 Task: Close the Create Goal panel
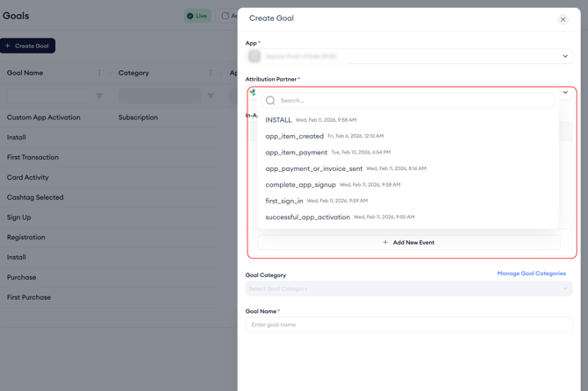coord(563,19)
